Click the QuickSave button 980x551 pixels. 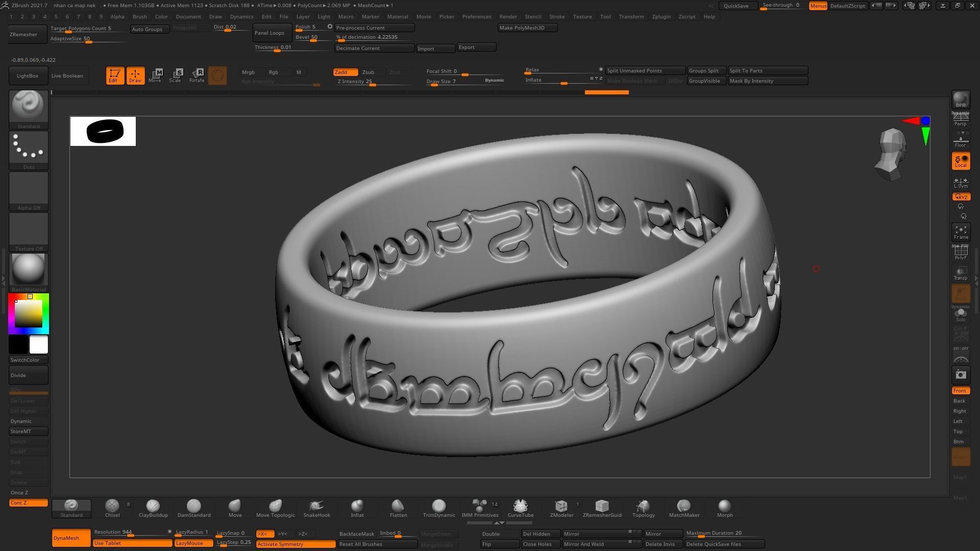pos(738,6)
